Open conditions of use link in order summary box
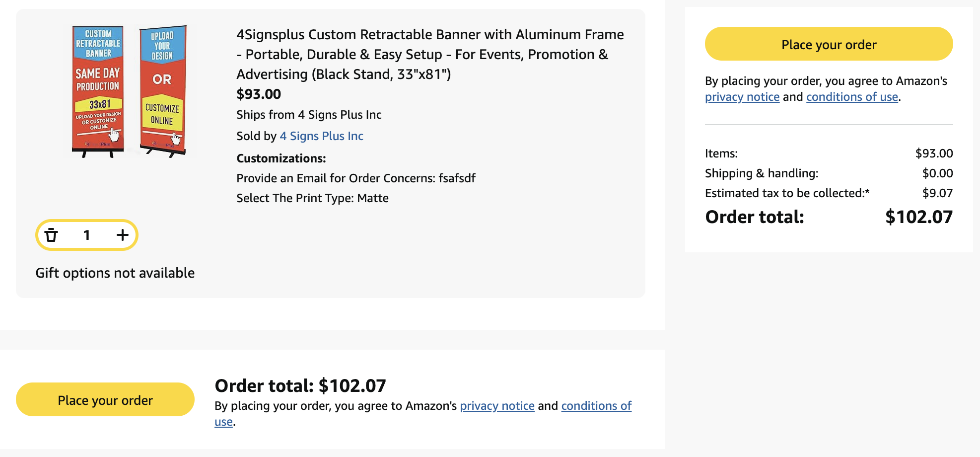Viewport: 980px width, 457px height. 852,97
